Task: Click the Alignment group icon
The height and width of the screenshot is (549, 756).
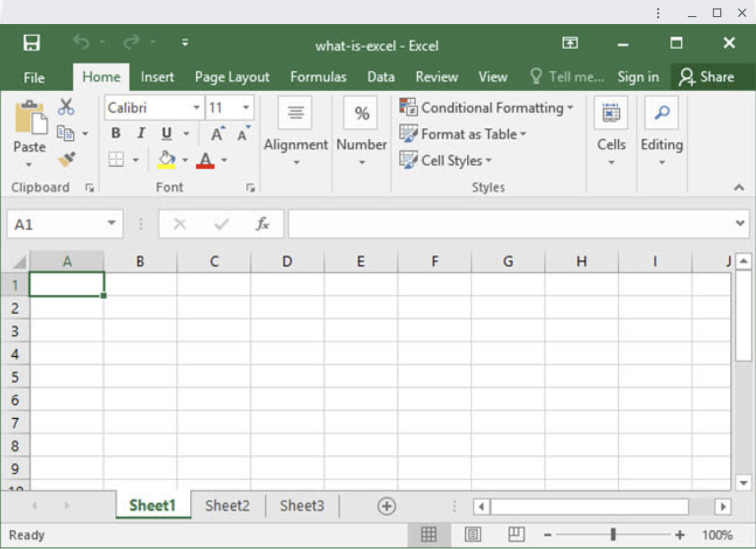Action: 295,113
